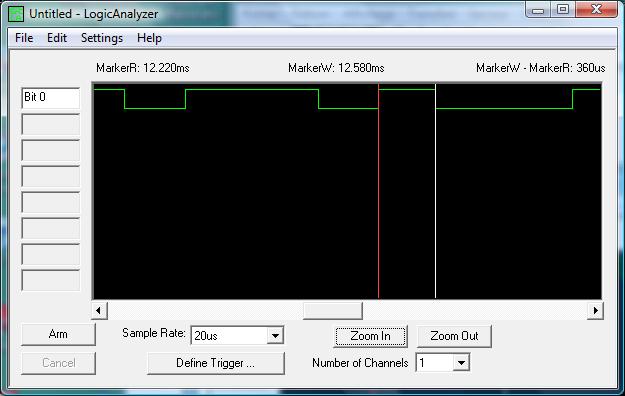Open the Help menu
The height and width of the screenshot is (396, 625).
point(149,38)
